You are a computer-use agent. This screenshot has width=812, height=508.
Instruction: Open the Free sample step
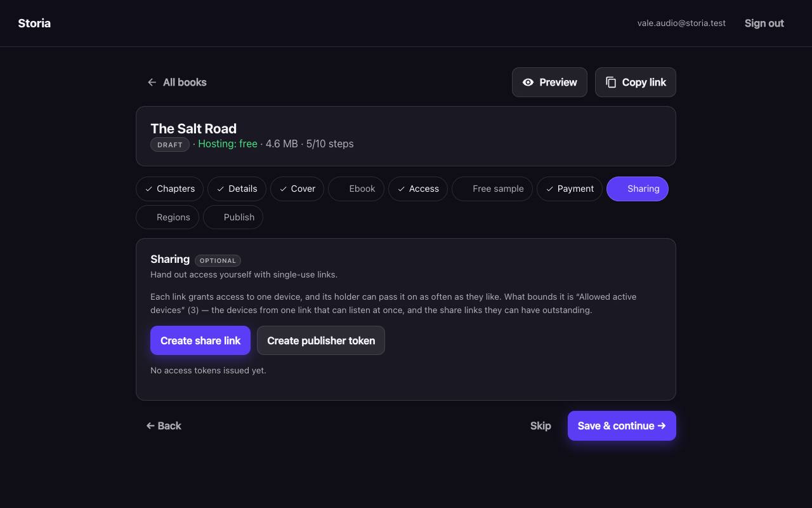pos(492,189)
